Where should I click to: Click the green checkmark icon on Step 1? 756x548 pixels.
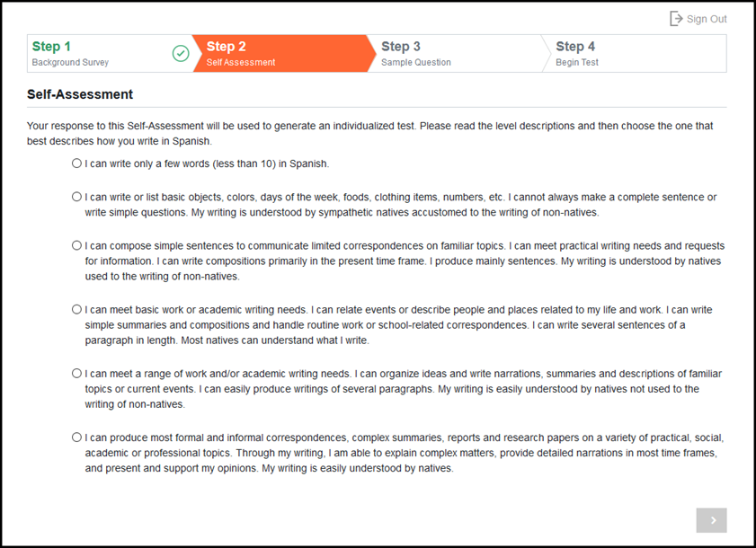[x=181, y=53]
